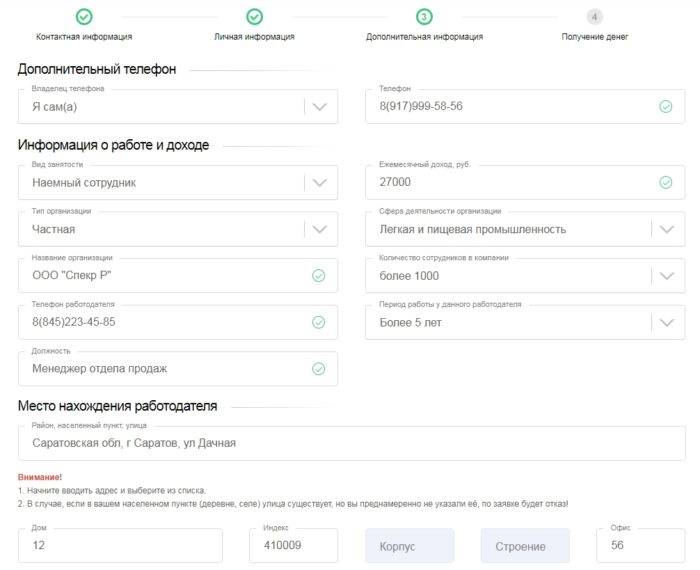Screen dimensions: 700x570
Task: Click checkmark in Название организации field
Action: 318,276
